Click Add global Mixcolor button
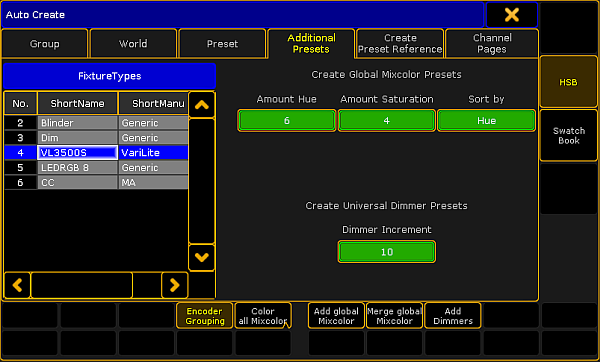The height and width of the screenshot is (362, 600). point(336,316)
